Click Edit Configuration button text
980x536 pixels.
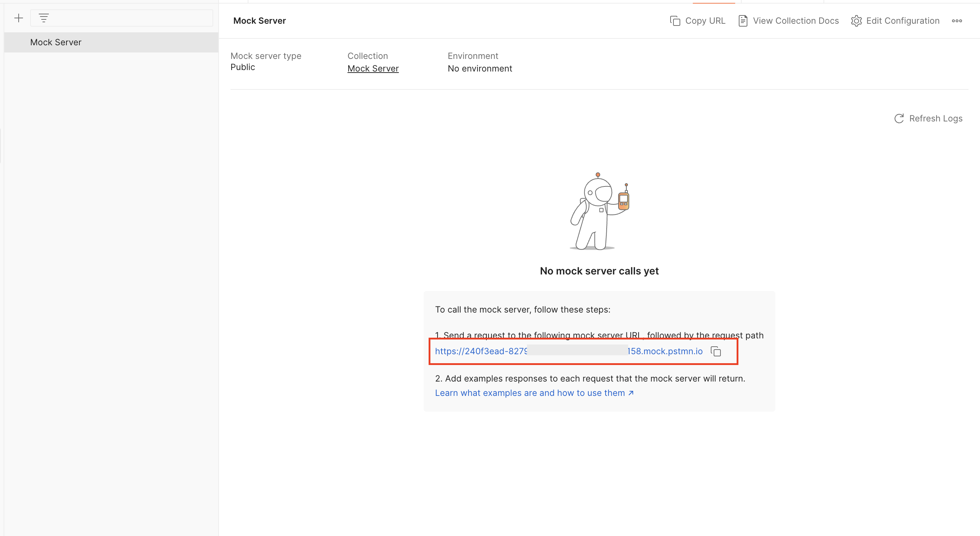click(x=902, y=20)
